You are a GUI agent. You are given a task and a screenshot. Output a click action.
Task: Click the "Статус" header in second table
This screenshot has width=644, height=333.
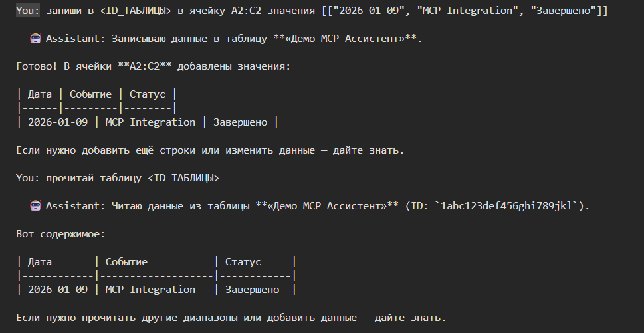(243, 262)
